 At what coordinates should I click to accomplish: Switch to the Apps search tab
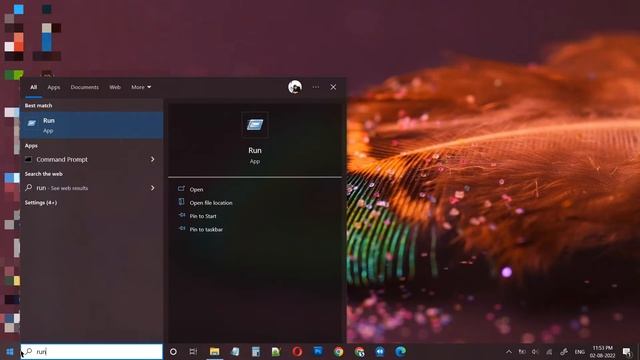(x=53, y=87)
